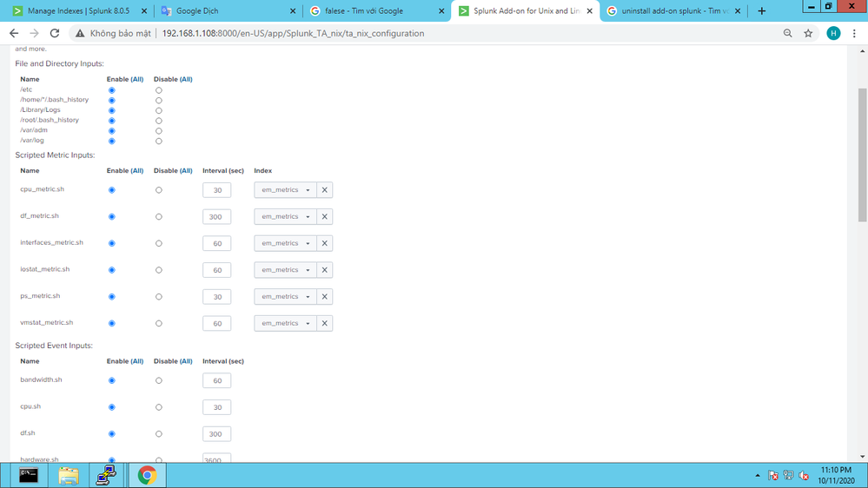Viewport: 868px width, 488px height.
Task: Disable the /etc directory input
Action: 158,90
